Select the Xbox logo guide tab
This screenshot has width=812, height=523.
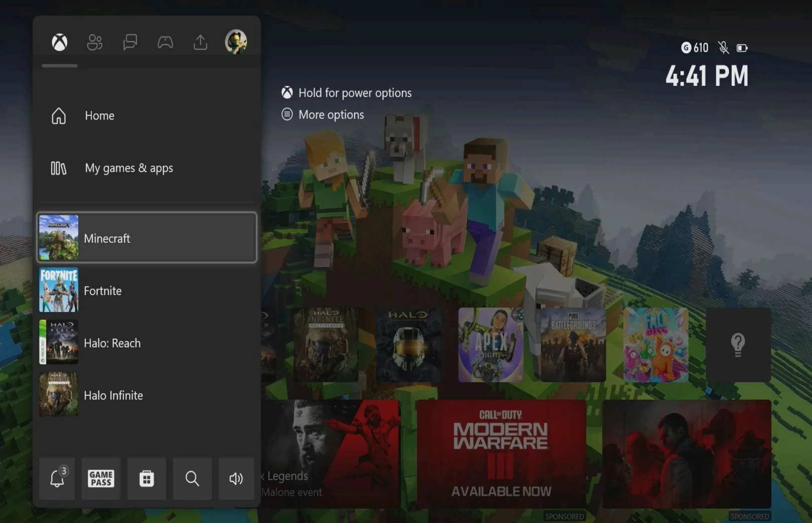(60, 43)
